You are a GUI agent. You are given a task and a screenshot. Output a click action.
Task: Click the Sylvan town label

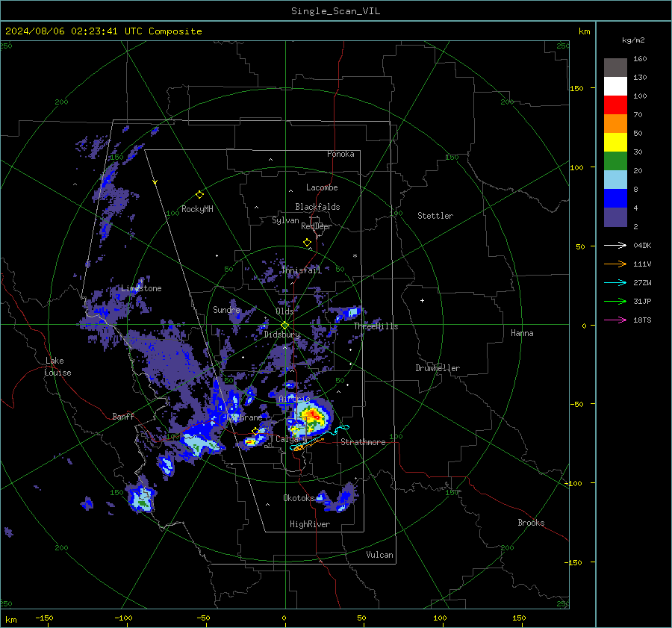(x=285, y=220)
